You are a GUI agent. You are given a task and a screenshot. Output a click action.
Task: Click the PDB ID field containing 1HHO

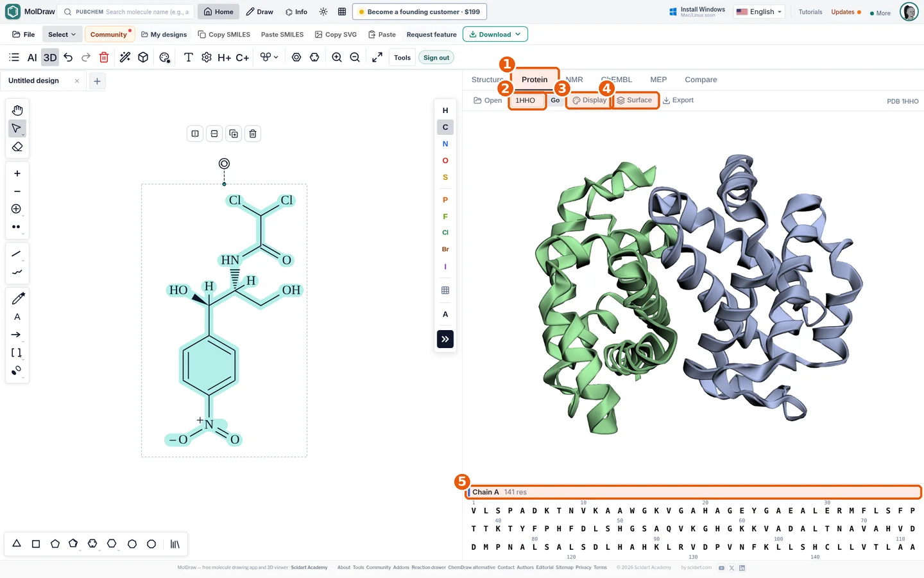tap(527, 100)
